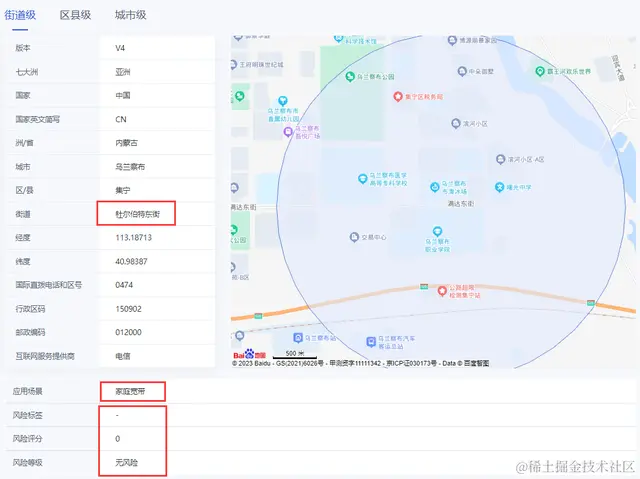The width and height of the screenshot is (640, 479).
Task: Select the 滨河小区 residential marker
Action: pyautogui.click(x=456, y=123)
